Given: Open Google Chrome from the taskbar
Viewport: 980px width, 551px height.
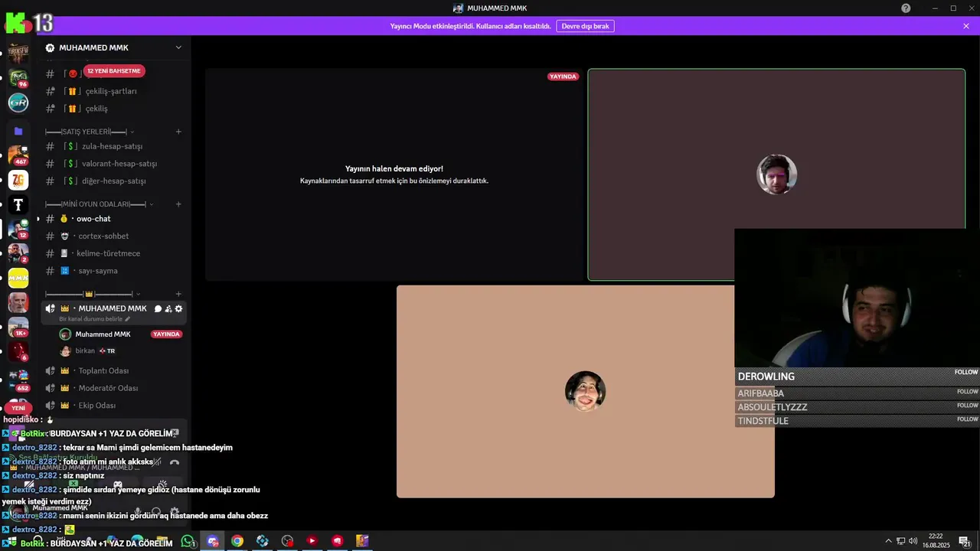Looking at the screenshot, I should coord(237,541).
